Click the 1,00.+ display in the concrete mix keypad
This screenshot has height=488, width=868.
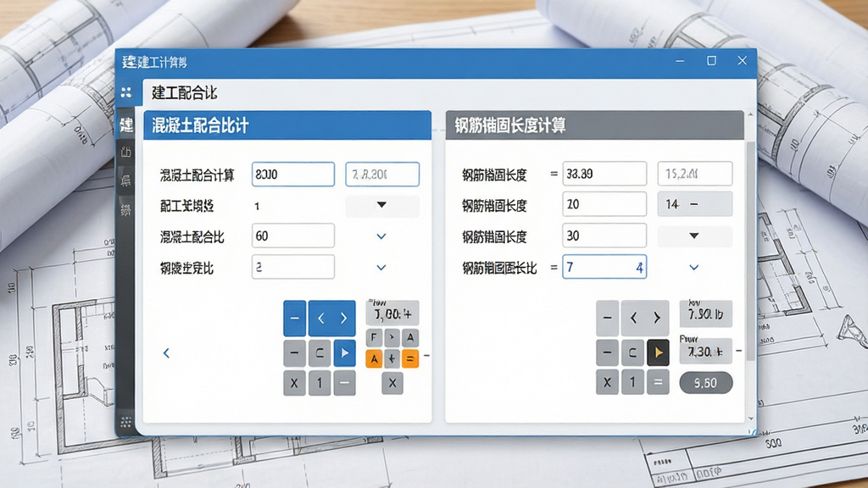point(392,313)
